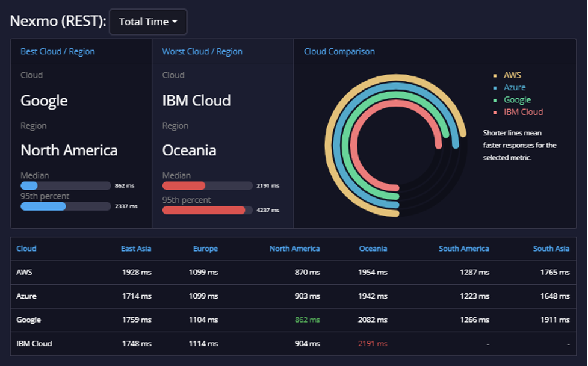The image size is (588, 366).
Task: Select IBM Cloud legend entry
Action: click(x=523, y=112)
